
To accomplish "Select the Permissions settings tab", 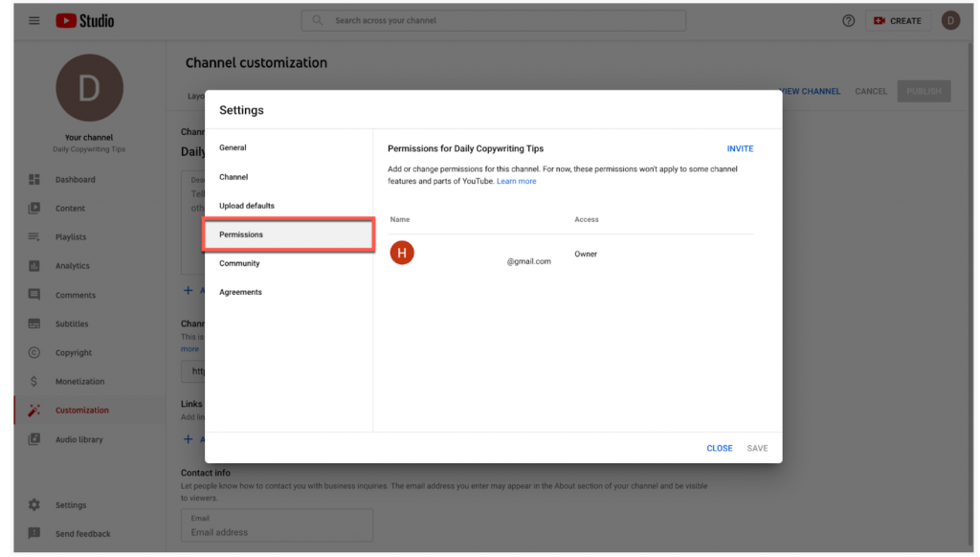I will 289,234.
